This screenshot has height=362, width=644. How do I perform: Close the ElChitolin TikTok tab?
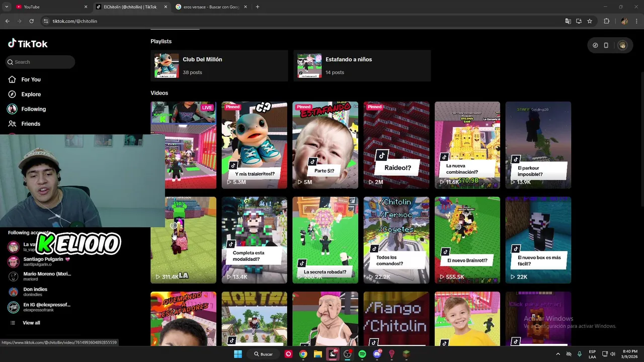[166, 7]
